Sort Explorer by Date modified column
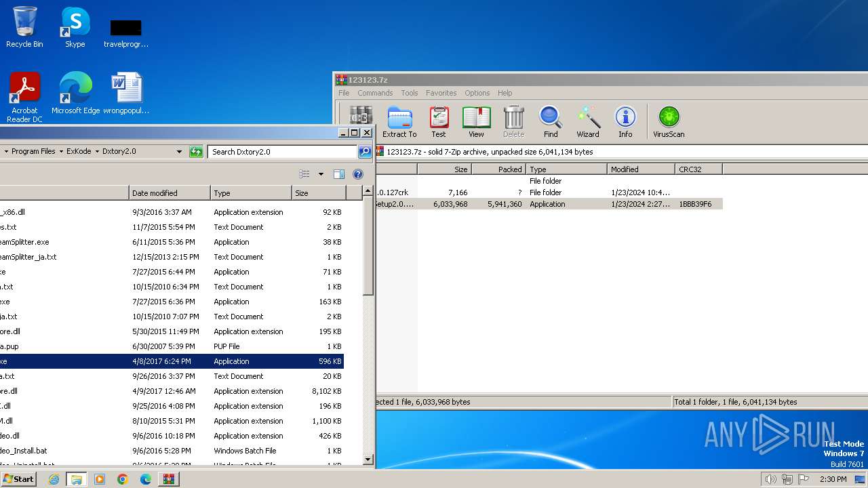The height and width of the screenshot is (488, 868). click(x=170, y=193)
